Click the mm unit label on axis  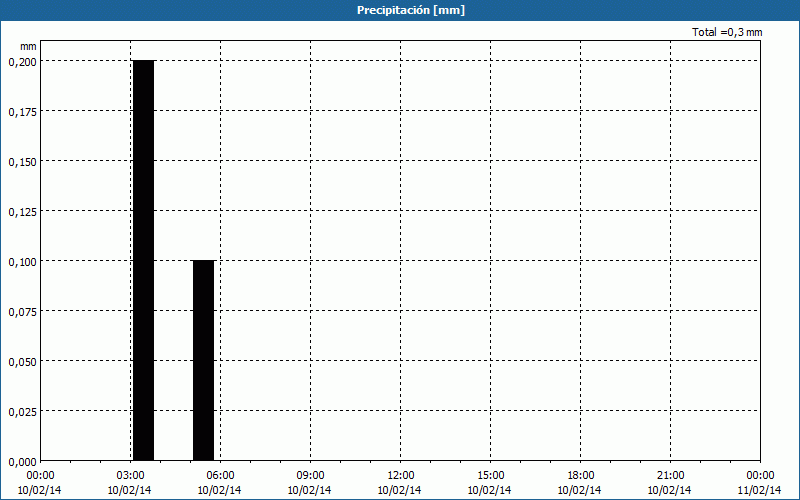click(x=28, y=46)
